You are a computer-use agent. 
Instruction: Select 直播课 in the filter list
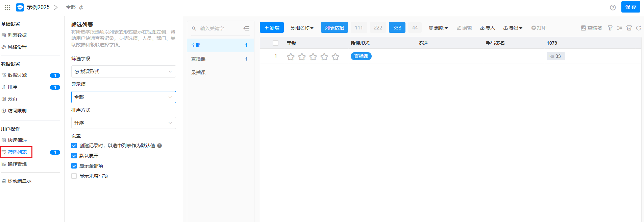click(x=198, y=59)
